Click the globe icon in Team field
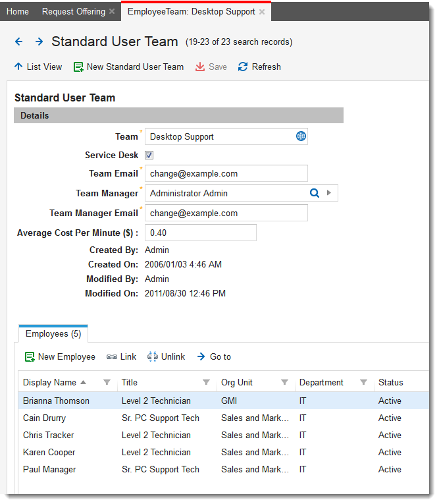 point(301,136)
